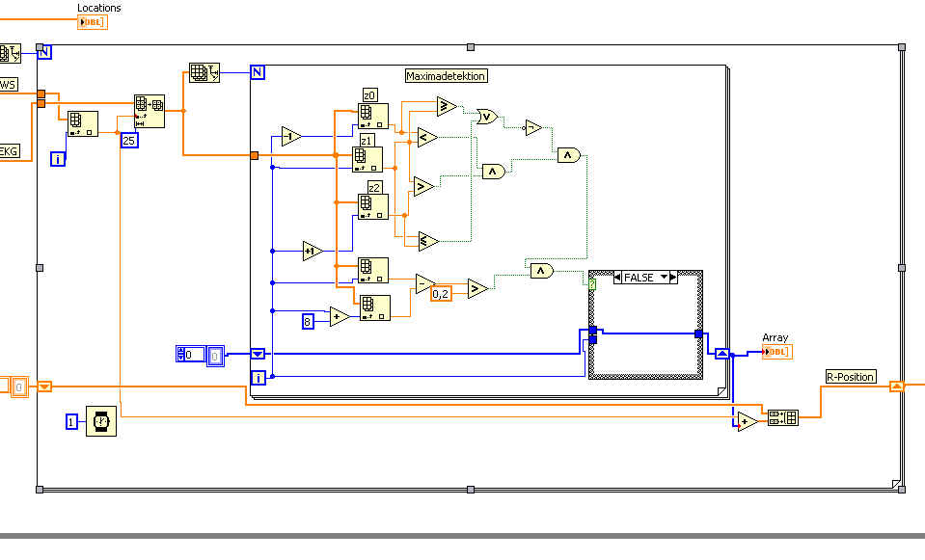Click the Index Array node labeled z0
The width and height of the screenshot is (925, 560).
point(373,116)
